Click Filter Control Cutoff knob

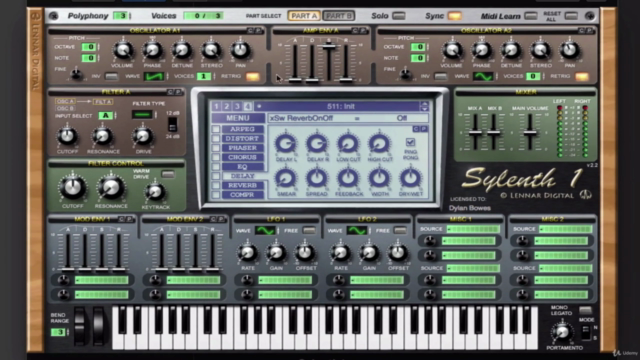tap(73, 187)
